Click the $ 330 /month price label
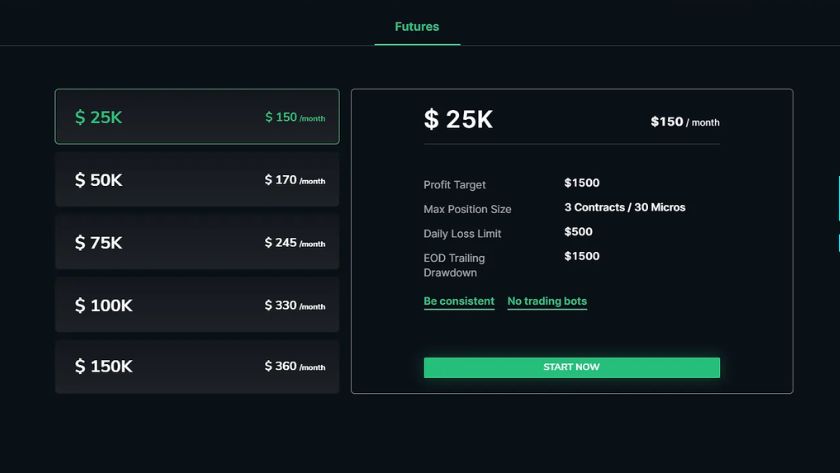 (294, 305)
